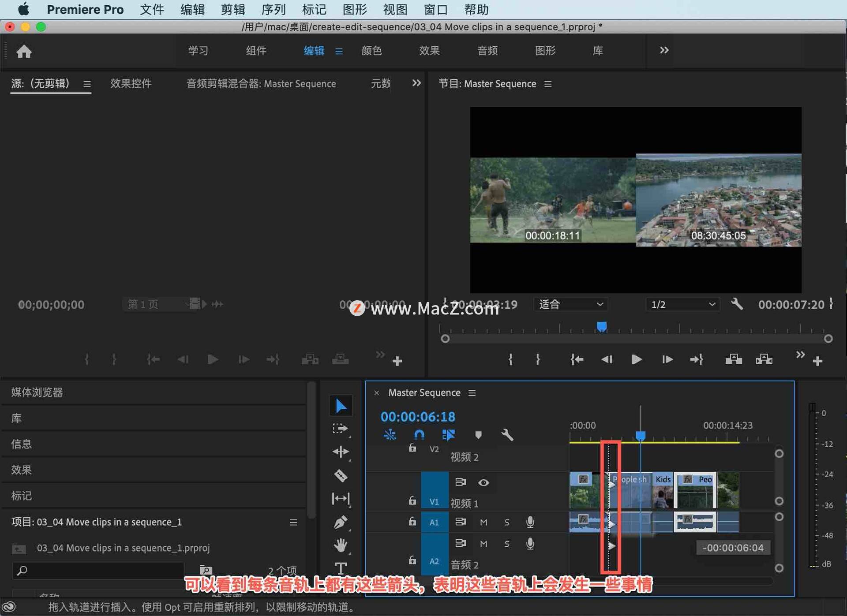The image size is (847, 616).
Task: Select the Pen tool
Action: [x=341, y=522]
